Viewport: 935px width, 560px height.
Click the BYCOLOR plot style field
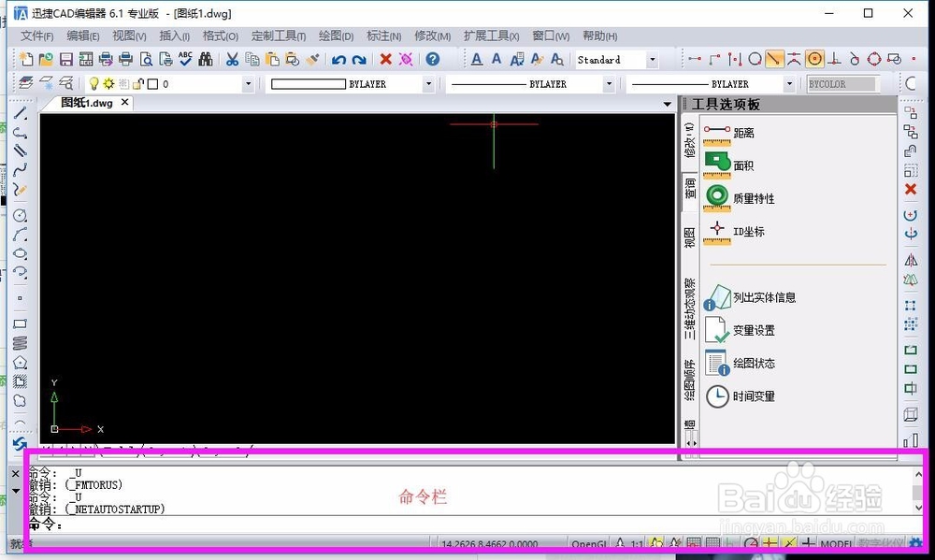point(842,84)
